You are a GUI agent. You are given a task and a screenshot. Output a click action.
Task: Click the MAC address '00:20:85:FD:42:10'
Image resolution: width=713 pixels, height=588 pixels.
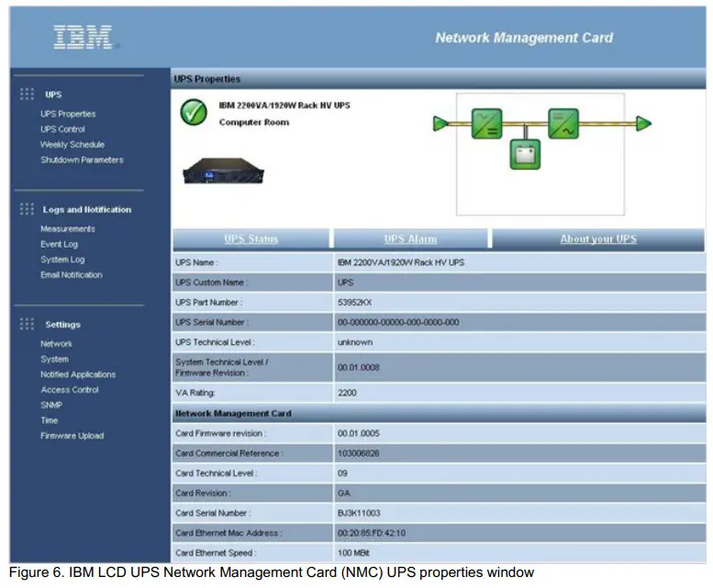pos(371,533)
